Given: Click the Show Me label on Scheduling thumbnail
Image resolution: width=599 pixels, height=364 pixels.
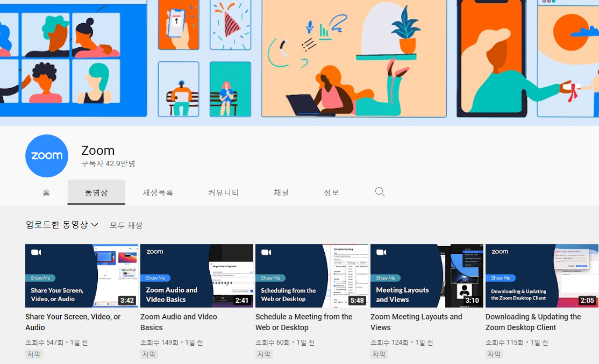Looking at the screenshot, I should [270, 278].
